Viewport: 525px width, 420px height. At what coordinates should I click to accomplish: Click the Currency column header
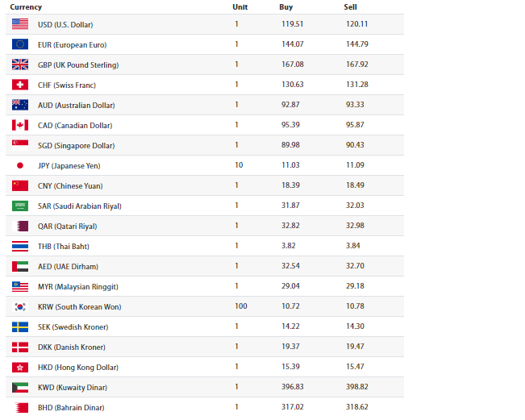point(26,6)
